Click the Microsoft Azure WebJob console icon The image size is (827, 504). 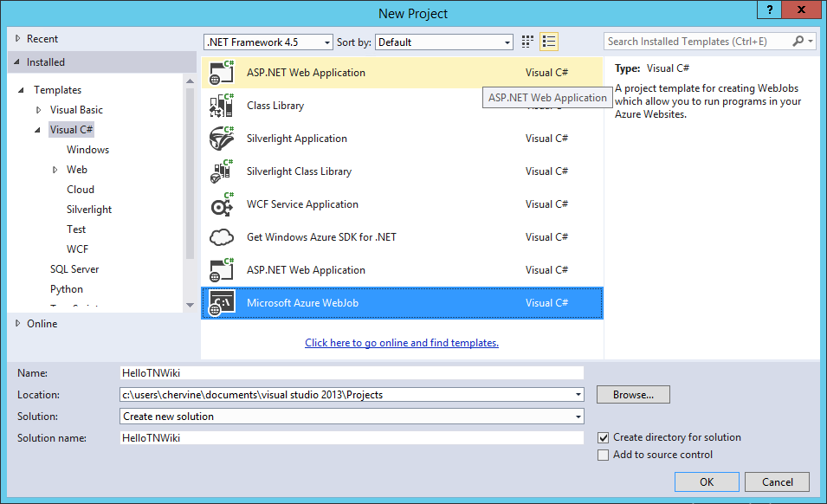pyautogui.click(x=222, y=303)
